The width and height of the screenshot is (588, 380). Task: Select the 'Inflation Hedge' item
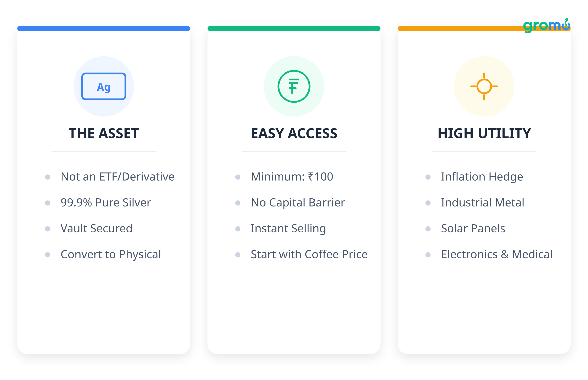click(482, 177)
